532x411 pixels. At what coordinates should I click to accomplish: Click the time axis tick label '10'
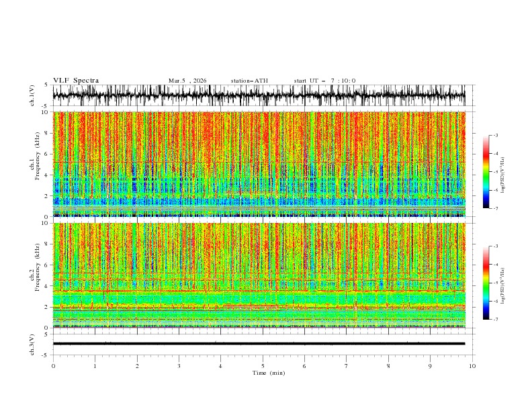[472, 366]
